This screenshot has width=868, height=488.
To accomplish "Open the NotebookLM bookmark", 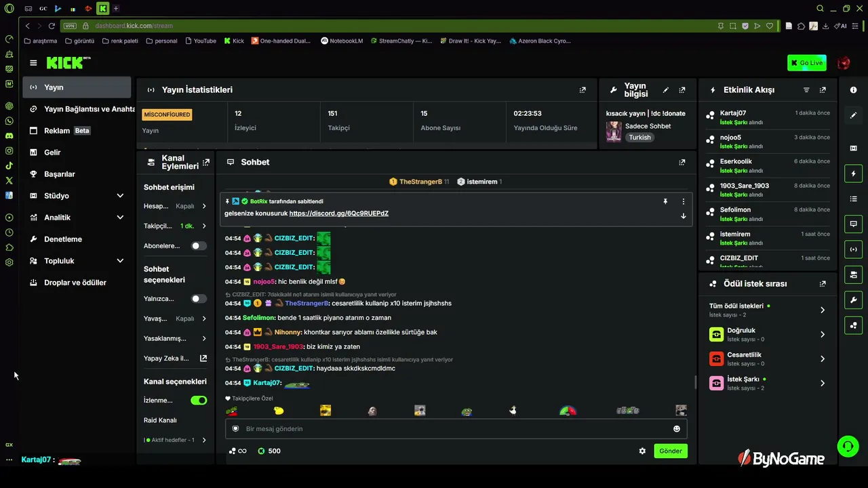I will pyautogui.click(x=342, y=41).
